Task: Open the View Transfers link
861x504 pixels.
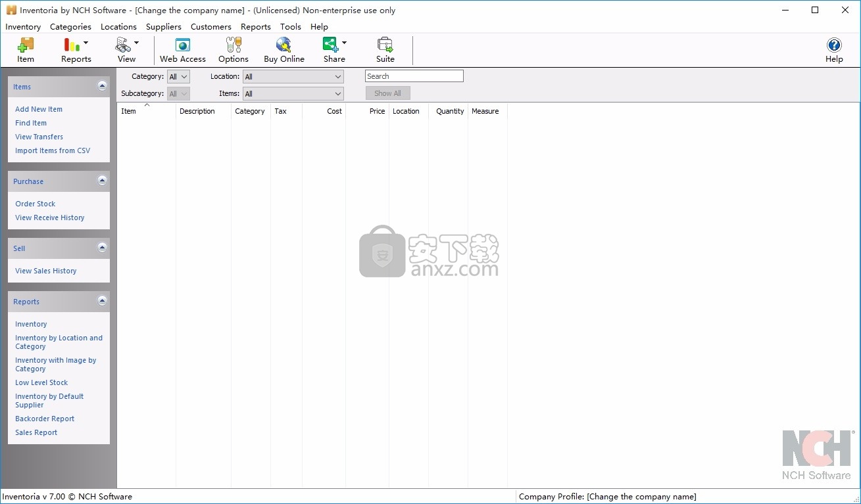Action: [39, 137]
